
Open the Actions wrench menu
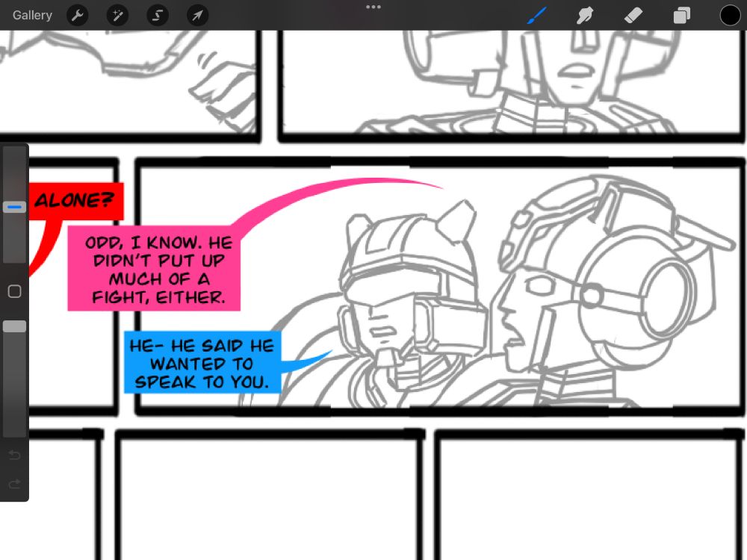tap(77, 16)
